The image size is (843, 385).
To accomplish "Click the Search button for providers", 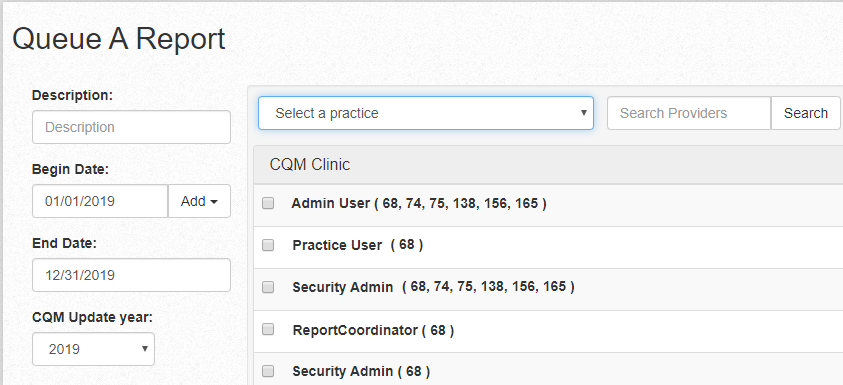I will [x=805, y=113].
